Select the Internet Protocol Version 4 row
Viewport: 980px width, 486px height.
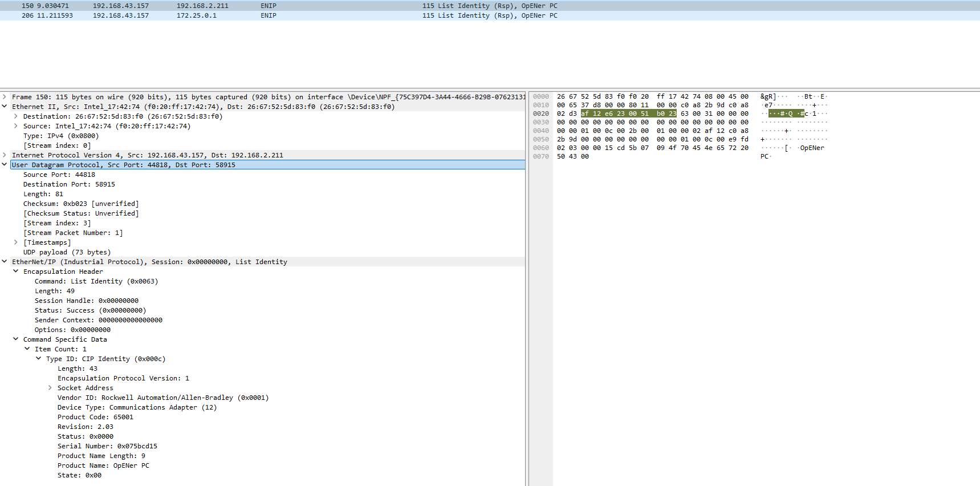[x=268, y=155]
